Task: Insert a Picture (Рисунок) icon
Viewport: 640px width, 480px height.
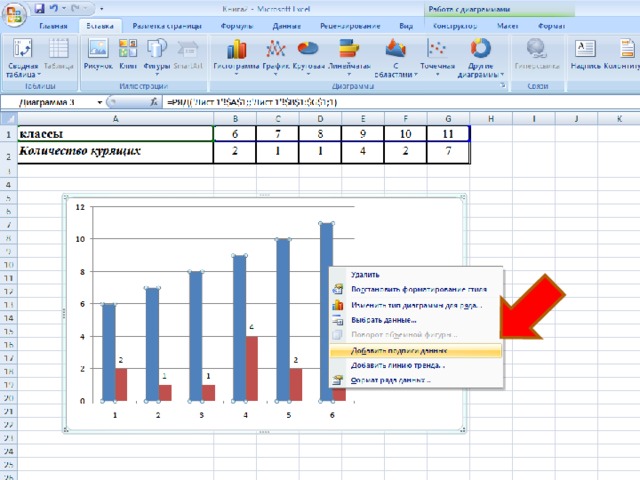Action: point(98,49)
